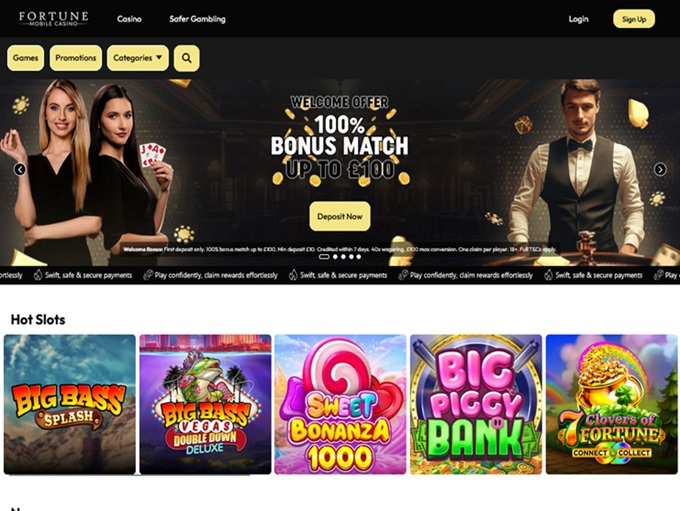Select the first carousel indicator dot

(x=324, y=257)
